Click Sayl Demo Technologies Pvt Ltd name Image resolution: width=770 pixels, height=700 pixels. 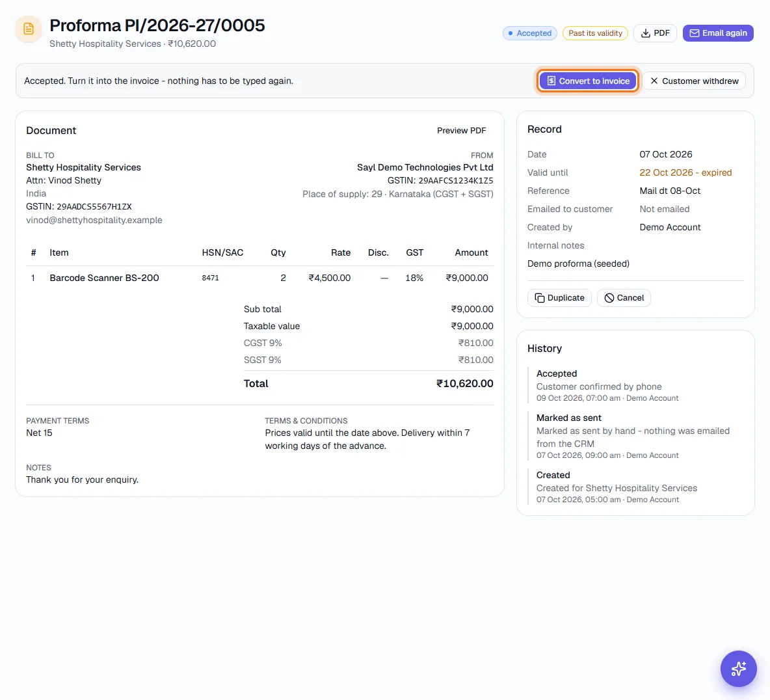425,167
